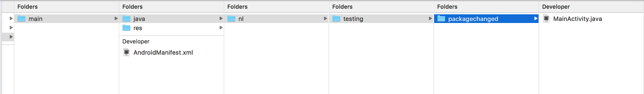This screenshot has width=644, height=94.
Task: Click the res folder icon
Action: [x=126, y=28]
